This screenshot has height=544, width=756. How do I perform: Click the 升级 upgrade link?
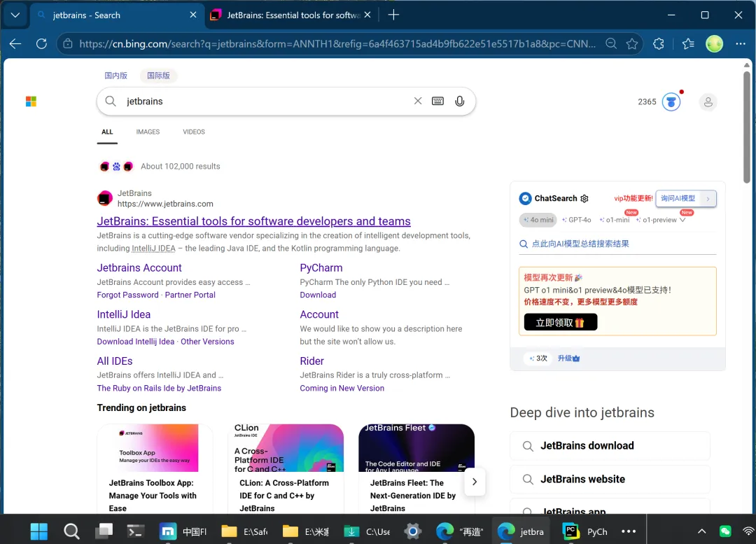coord(568,358)
